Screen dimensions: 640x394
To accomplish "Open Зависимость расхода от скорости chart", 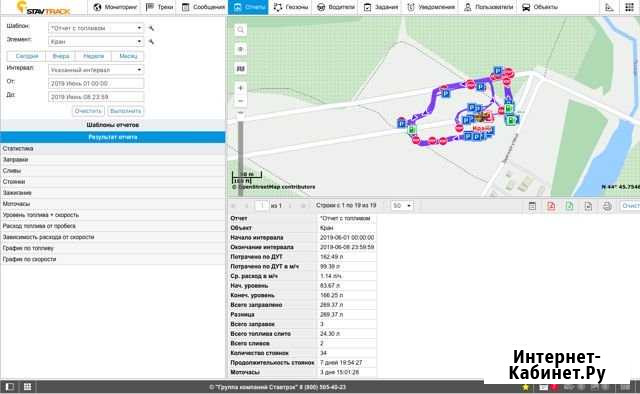I will click(x=113, y=237).
